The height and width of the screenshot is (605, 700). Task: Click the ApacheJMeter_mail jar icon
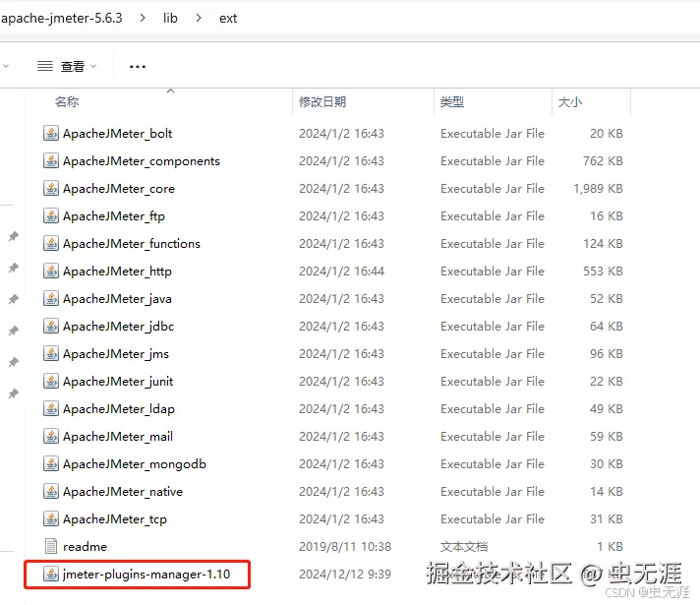point(51,437)
